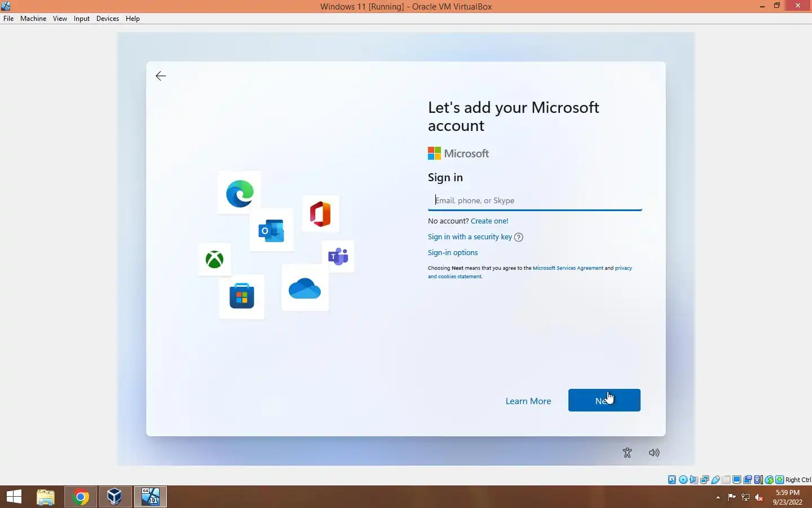Viewport: 812px width, 508px height.
Task: Click the Next button
Action: (604, 400)
